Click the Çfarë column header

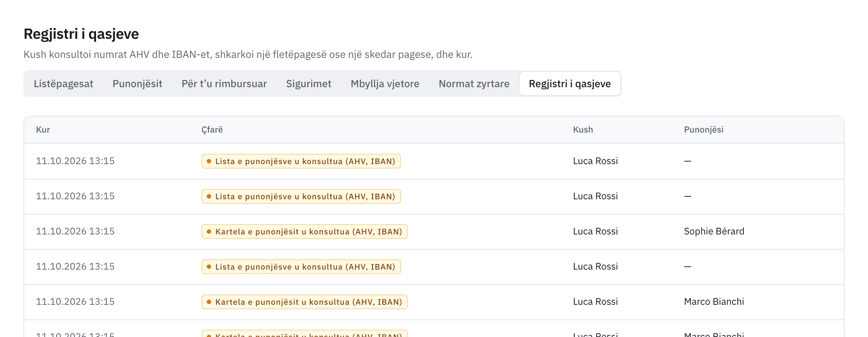(212, 130)
